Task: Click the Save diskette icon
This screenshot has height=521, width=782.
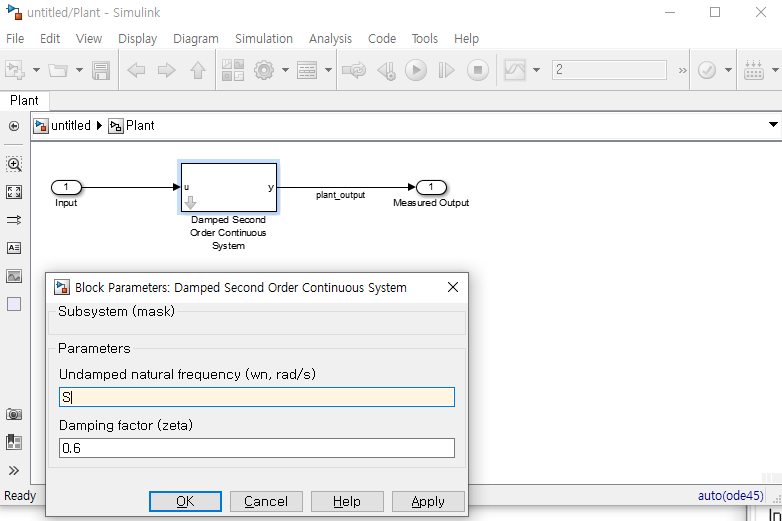Action: click(x=101, y=70)
